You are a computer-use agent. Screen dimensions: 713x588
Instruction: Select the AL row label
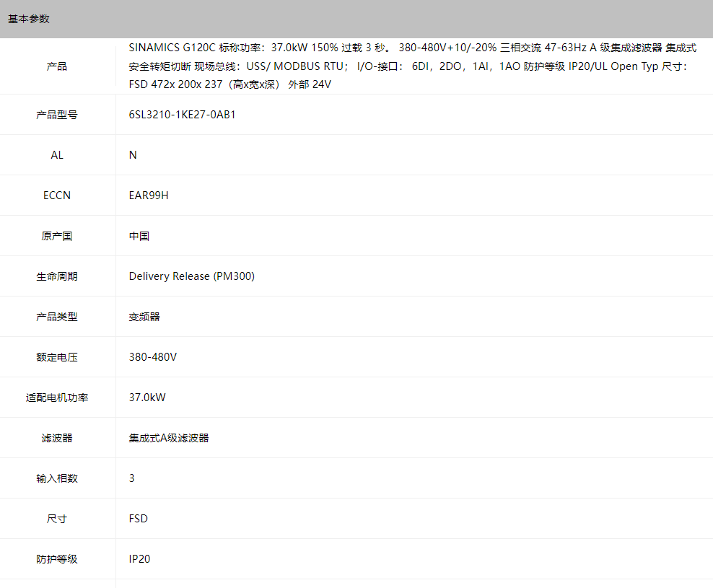[x=57, y=155]
